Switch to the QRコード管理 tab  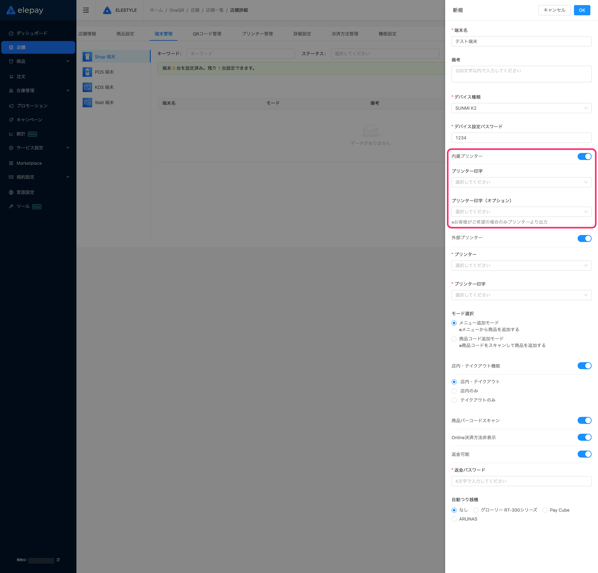(207, 34)
